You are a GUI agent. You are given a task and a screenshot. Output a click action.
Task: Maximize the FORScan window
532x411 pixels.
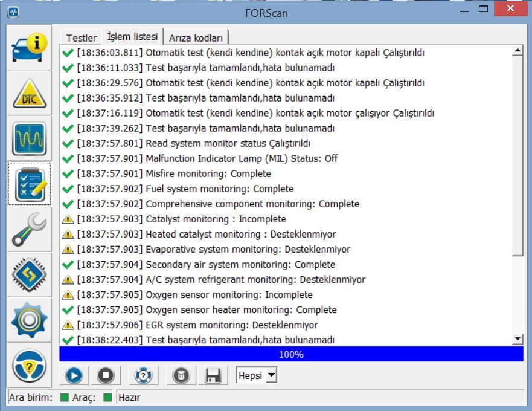click(x=483, y=9)
